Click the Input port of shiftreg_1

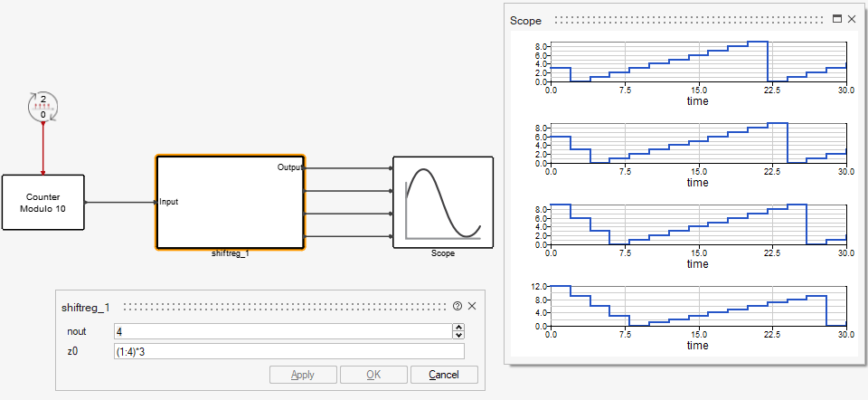[x=168, y=202]
